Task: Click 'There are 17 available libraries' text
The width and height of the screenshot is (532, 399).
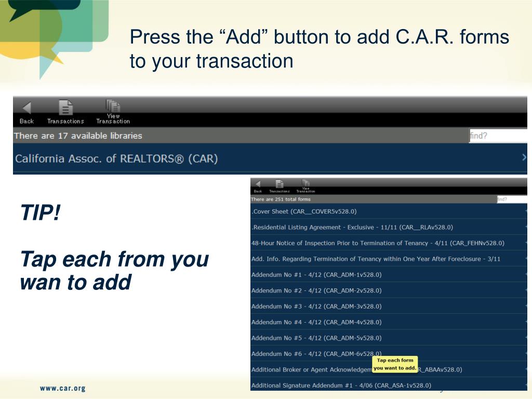Action: click(x=78, y=136)
